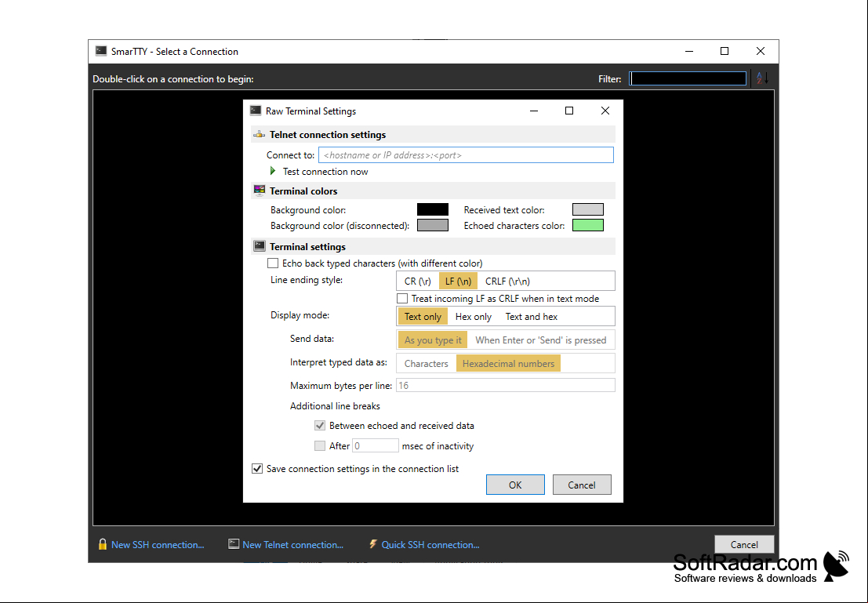The image size is (868, 603).
Task: Click the SmarTTY window title icon
Action: click(100, 51)
